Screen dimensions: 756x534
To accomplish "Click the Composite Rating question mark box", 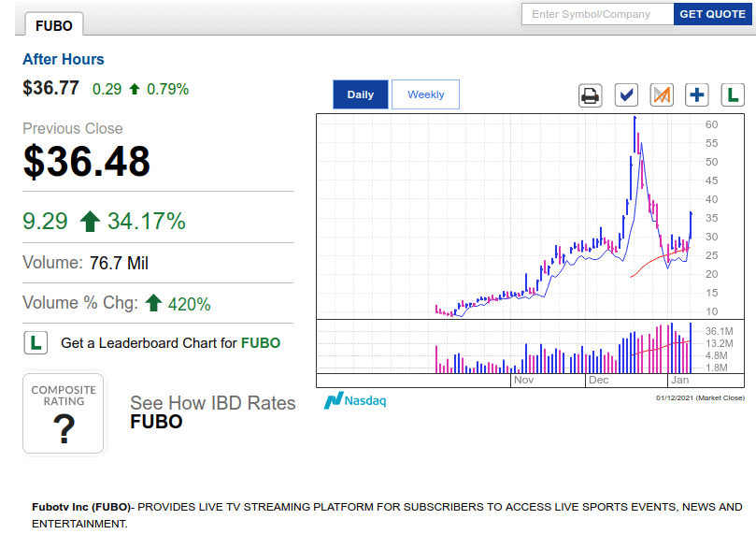I will tap(64, 414).
